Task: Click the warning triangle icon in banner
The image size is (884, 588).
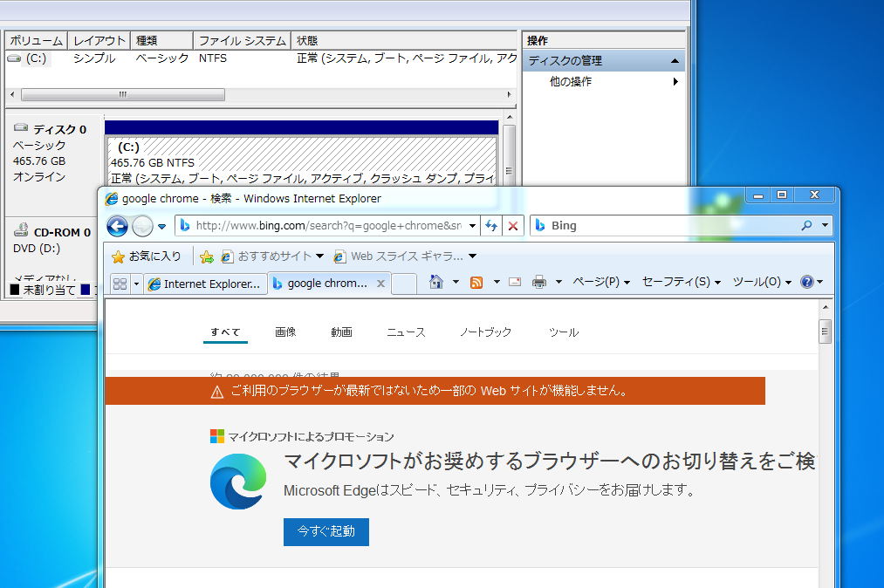Action: (x=217, y=392)
